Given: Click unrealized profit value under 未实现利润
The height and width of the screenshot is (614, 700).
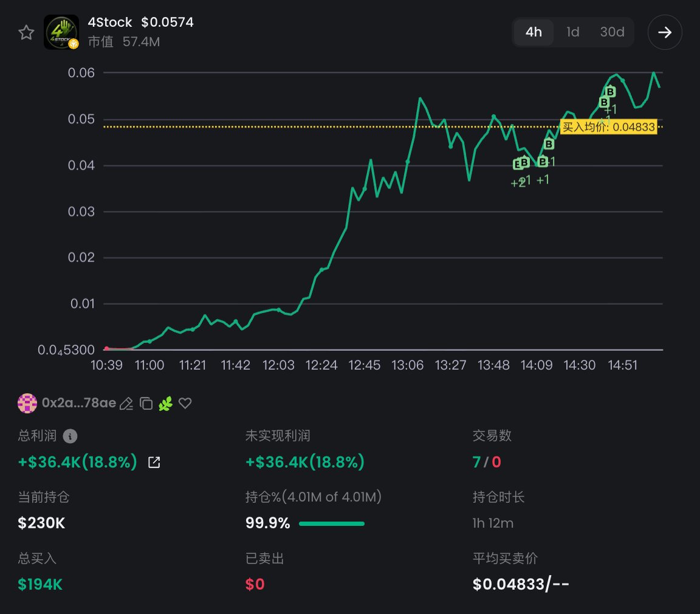Looking at the screenshot, I should click(x=305, y=462).
